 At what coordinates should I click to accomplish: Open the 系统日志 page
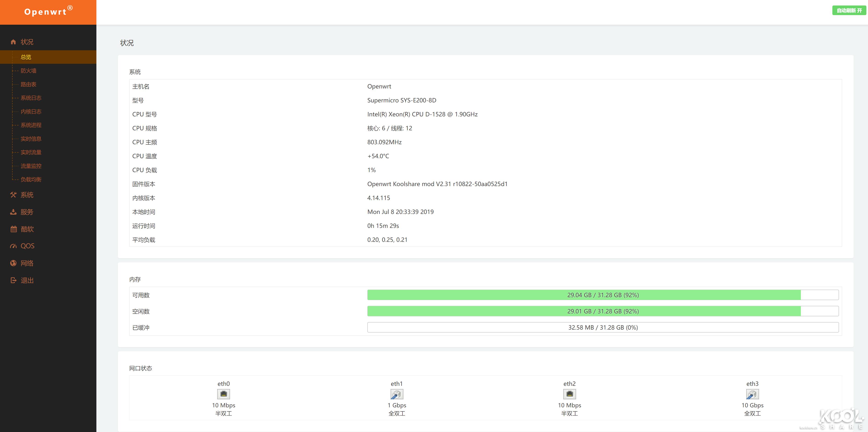click(x=31, y=98)
